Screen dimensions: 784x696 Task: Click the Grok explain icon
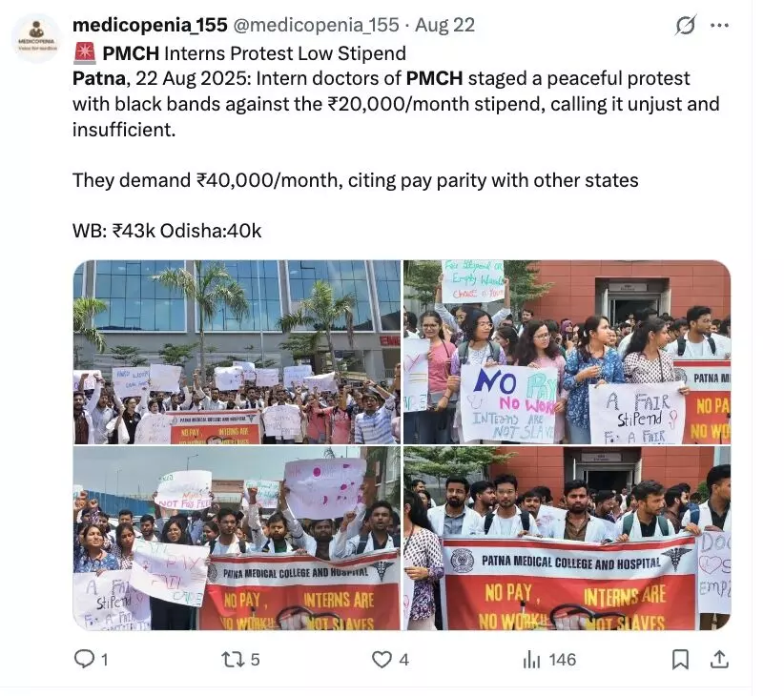point(685,25)
